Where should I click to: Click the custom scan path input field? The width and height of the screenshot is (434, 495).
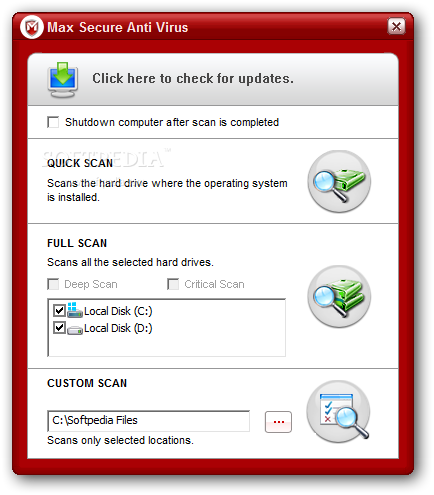tap(148, 421)
